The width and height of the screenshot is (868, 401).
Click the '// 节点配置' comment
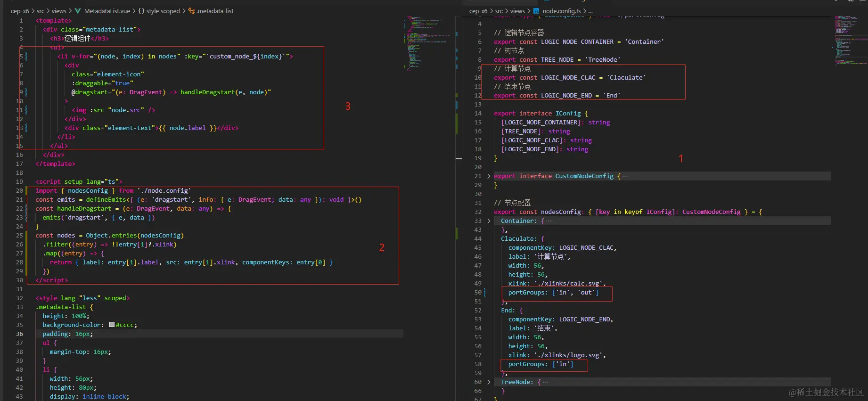(512, 203)
